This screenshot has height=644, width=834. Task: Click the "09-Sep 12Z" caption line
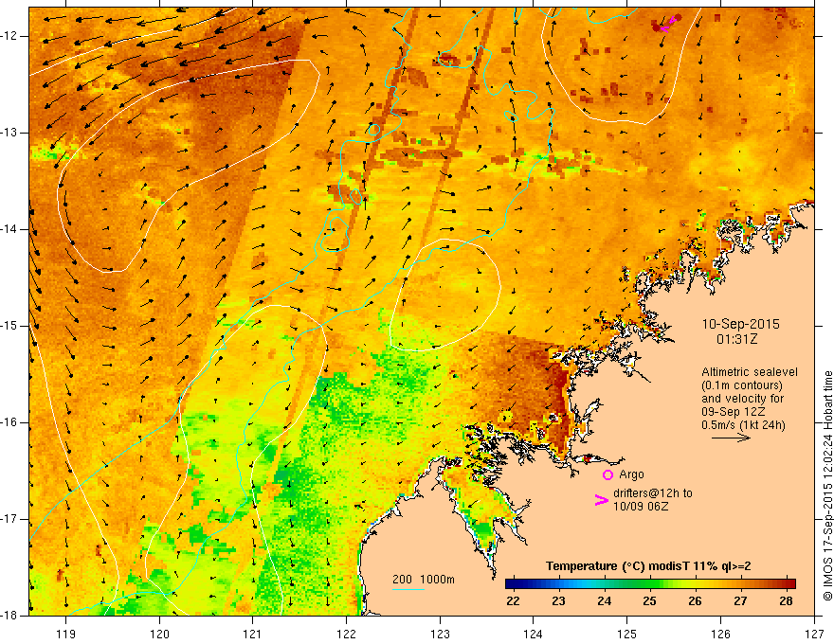[732, 411]
